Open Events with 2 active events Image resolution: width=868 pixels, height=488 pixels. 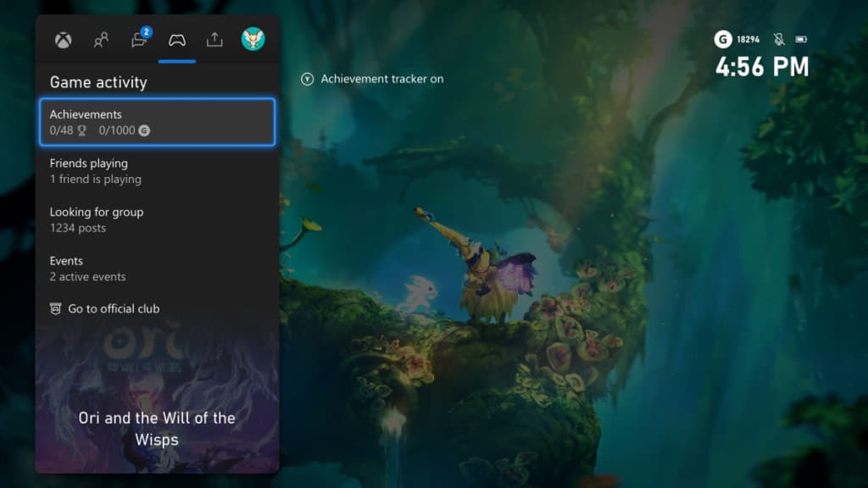coord(157,269)
